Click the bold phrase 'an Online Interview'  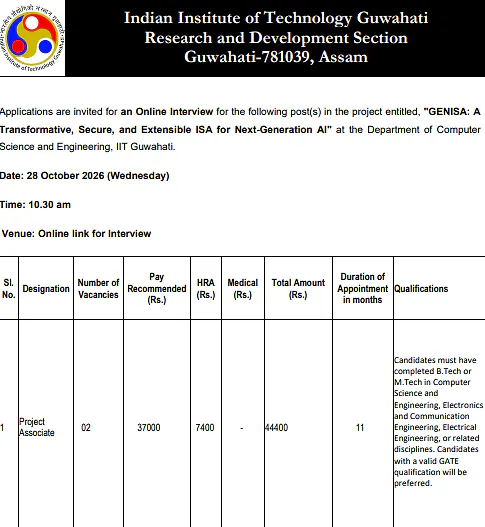(167, 112)
